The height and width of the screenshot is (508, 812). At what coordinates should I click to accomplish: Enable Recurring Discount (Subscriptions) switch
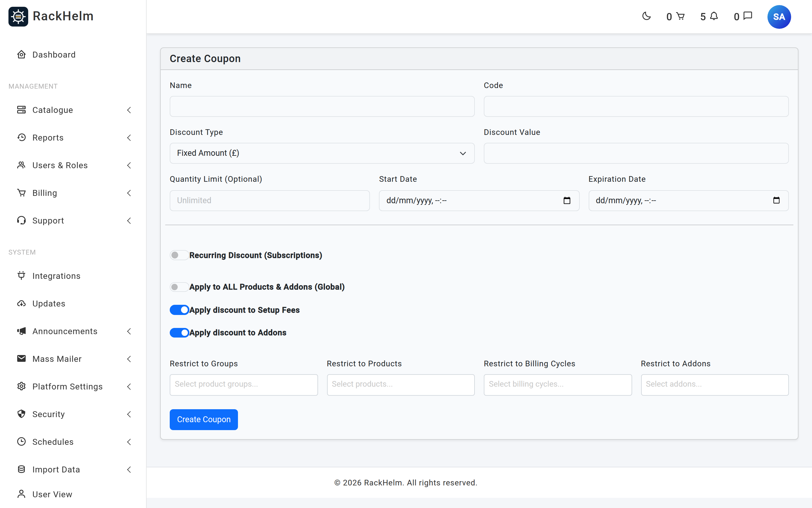pos(179,255)
